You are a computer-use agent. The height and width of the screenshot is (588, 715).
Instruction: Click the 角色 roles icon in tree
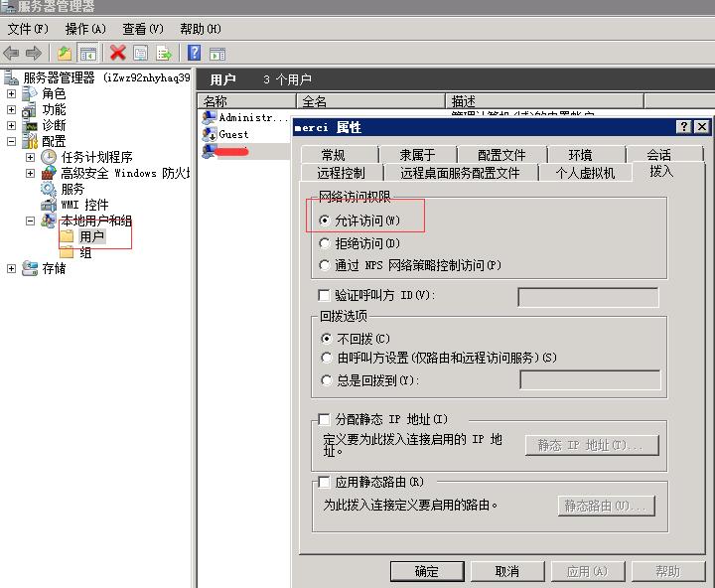30,93
